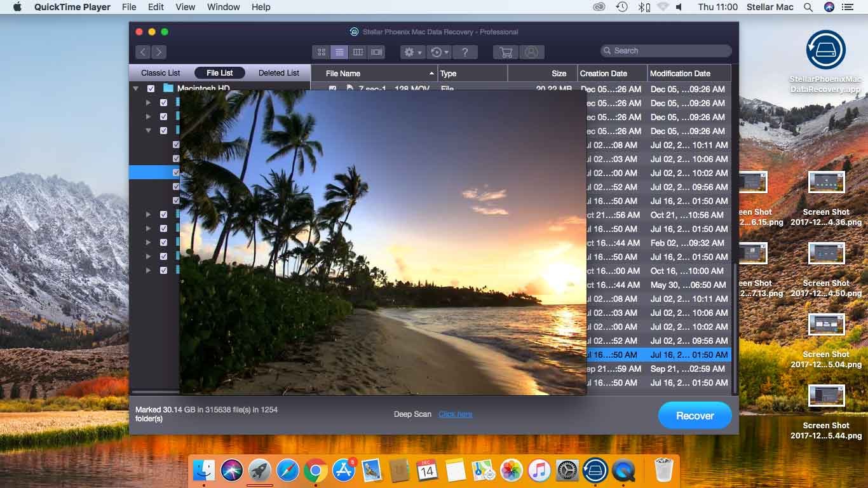Sort by the Size column header

coord(542,74)
